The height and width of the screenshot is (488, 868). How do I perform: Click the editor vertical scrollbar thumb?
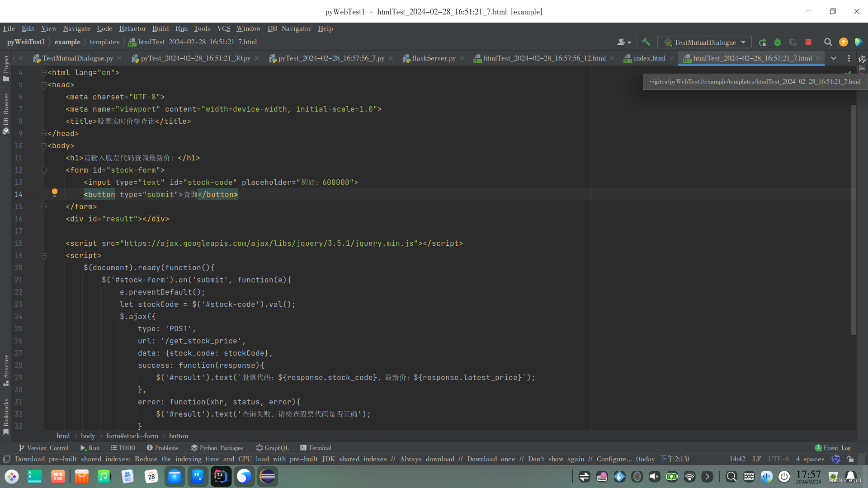click(x=853, y=220)
